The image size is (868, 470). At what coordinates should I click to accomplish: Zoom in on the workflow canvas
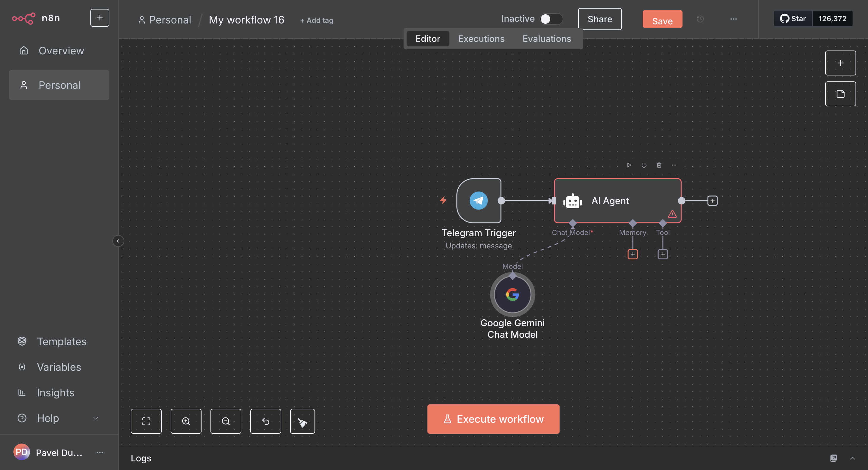pos(186,421)
